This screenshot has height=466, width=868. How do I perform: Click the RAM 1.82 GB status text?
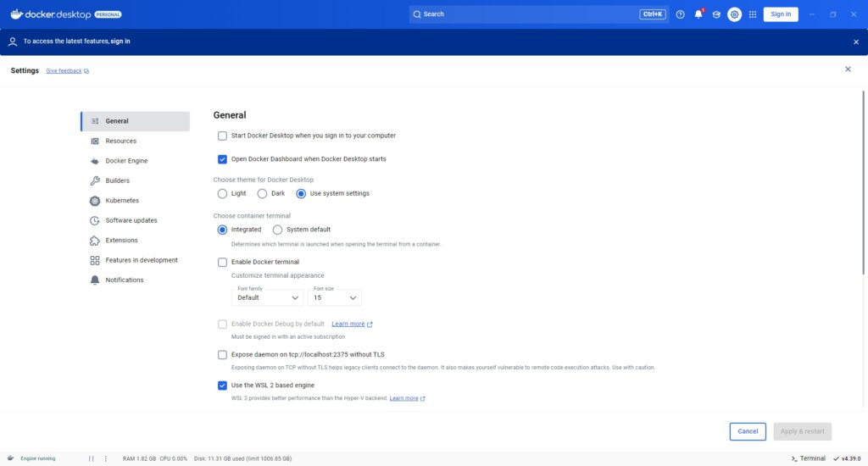pyautogui.click(x=139, y=459)
